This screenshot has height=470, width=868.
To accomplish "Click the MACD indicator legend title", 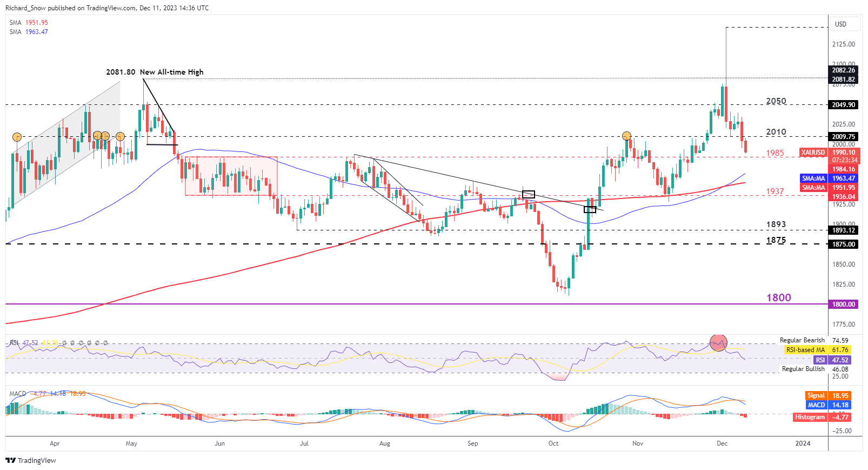I will click(18, 394).
